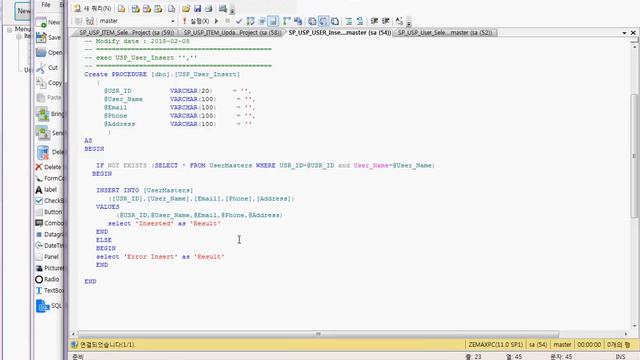Click the large New button in the background window
This screenshot has height=360, width=640.
pos(22,11)
